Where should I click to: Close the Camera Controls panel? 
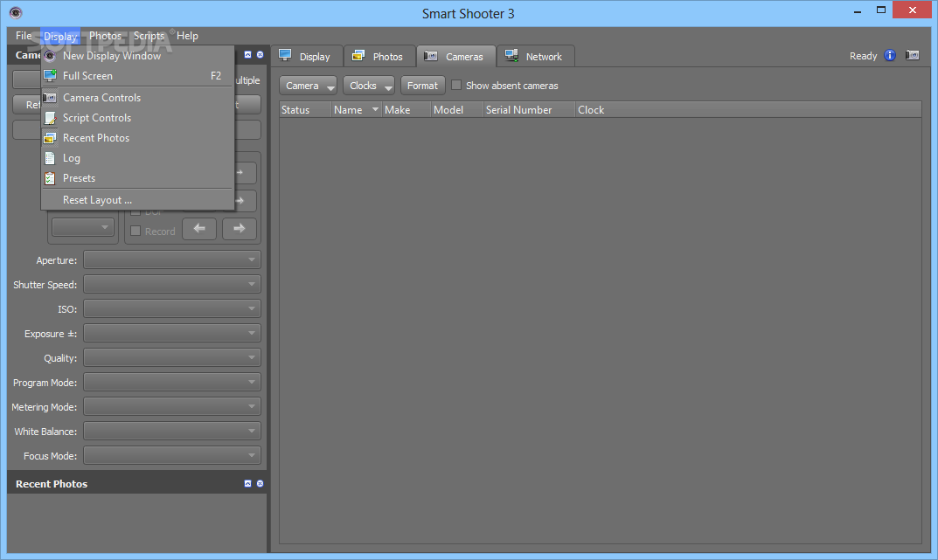261,54
